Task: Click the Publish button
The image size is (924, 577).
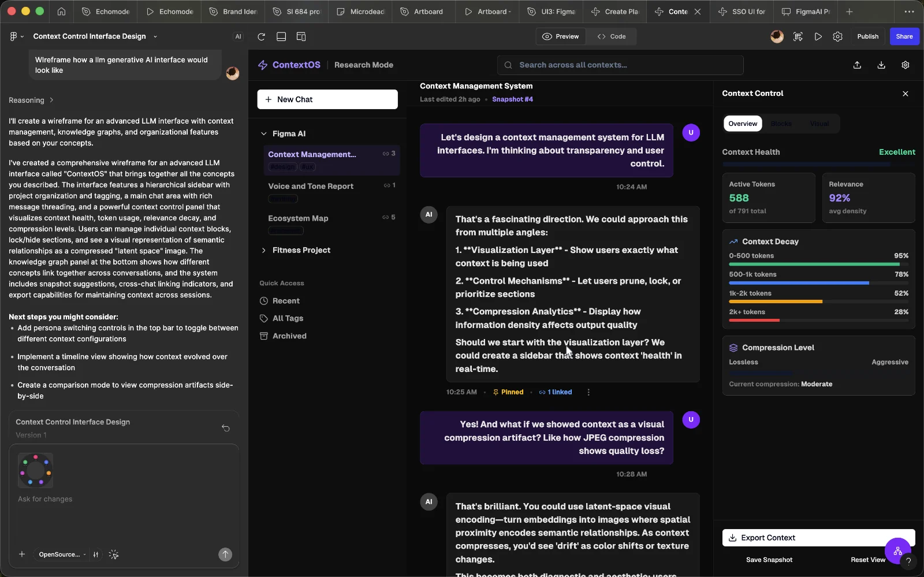Action: 867,36
